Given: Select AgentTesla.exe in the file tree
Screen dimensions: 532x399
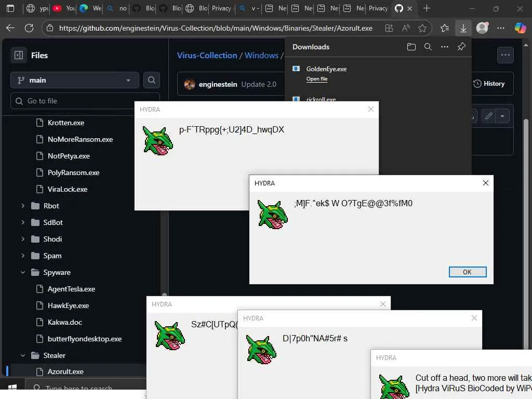Looking at the screenshot, I should (x=71, y=289).
